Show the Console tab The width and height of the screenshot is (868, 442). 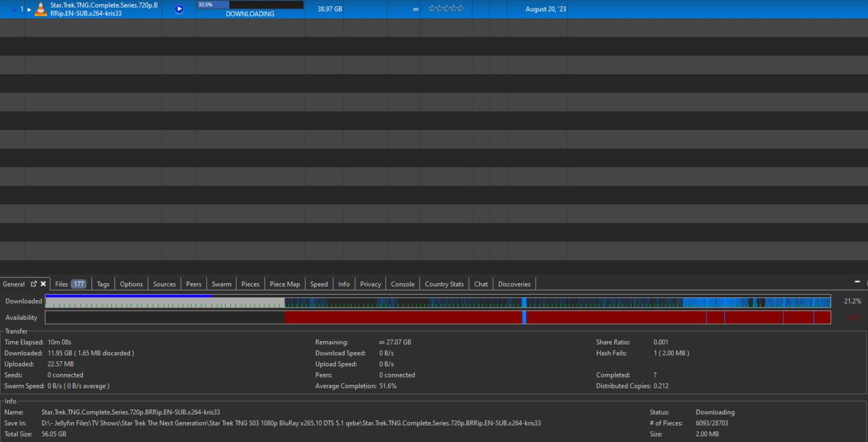(x=403, y=284)
